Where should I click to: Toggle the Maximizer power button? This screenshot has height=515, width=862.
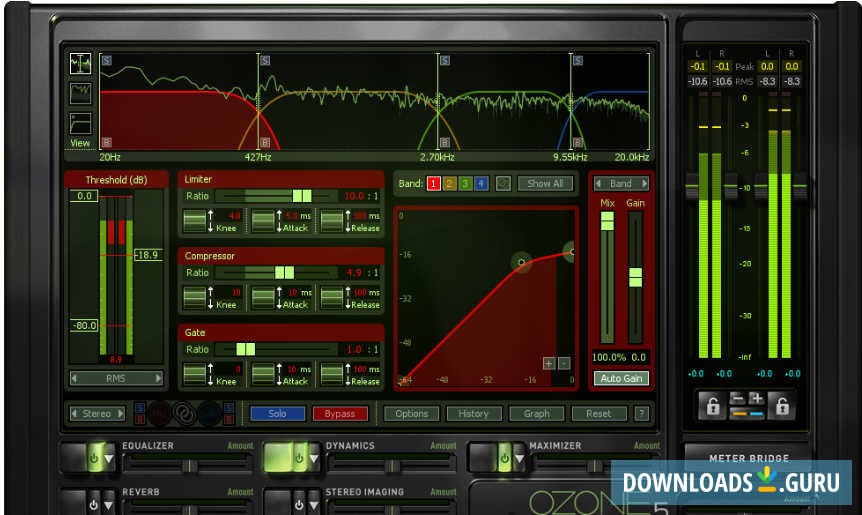click(x=504, y=458)
